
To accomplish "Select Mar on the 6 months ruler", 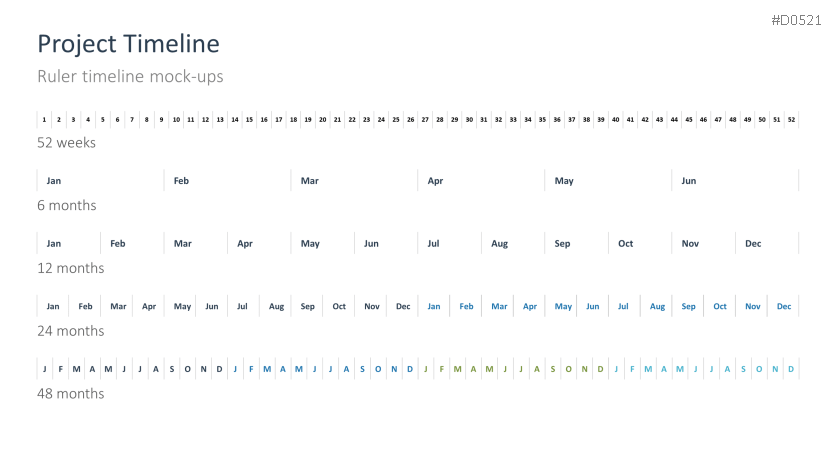I will pos(310,181).
